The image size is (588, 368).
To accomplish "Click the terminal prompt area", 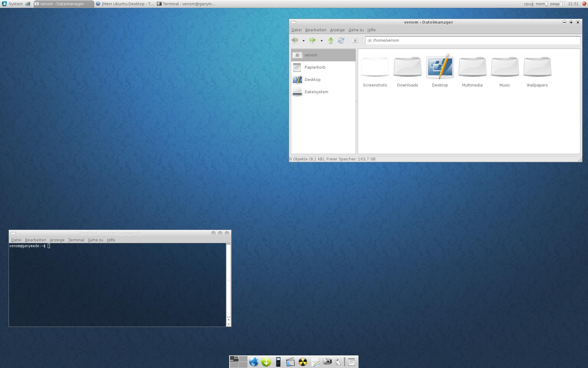I will tap(118, 285).
